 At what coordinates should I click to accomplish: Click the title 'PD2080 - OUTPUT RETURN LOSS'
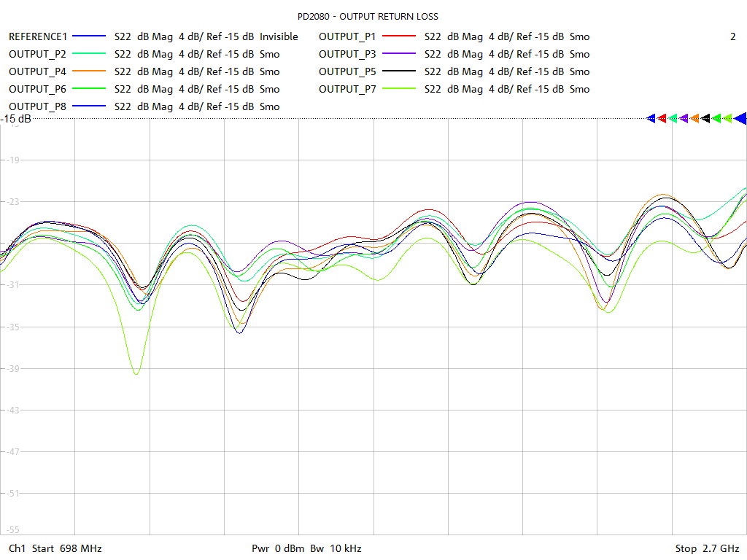point(368,17)
